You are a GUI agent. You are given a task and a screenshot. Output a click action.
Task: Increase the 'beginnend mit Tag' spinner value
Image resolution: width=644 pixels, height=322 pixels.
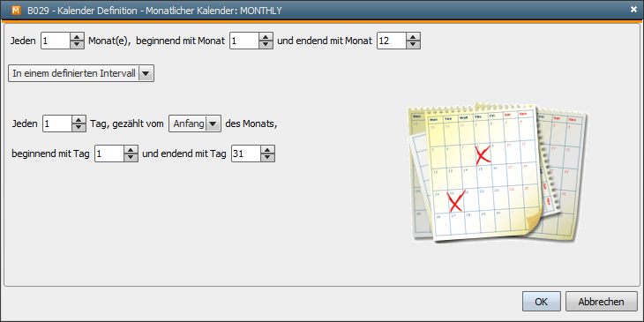point(131,150)
